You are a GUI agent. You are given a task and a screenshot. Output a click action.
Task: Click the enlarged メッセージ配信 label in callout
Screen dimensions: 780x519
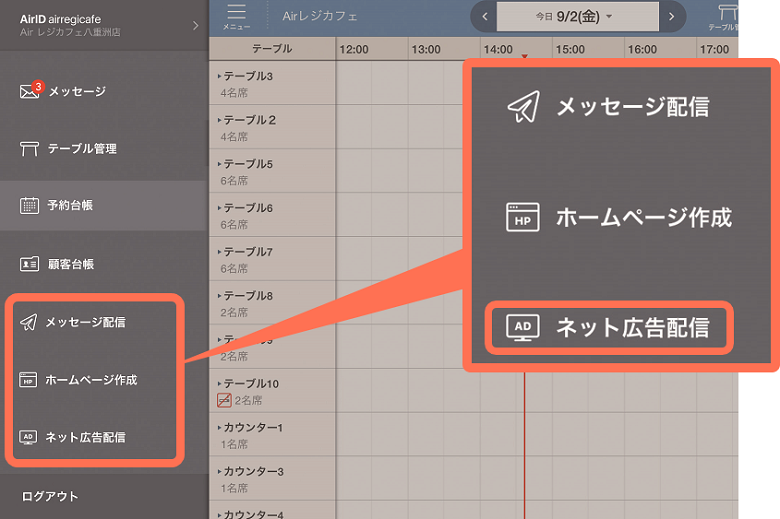click(x=633, y=106)
